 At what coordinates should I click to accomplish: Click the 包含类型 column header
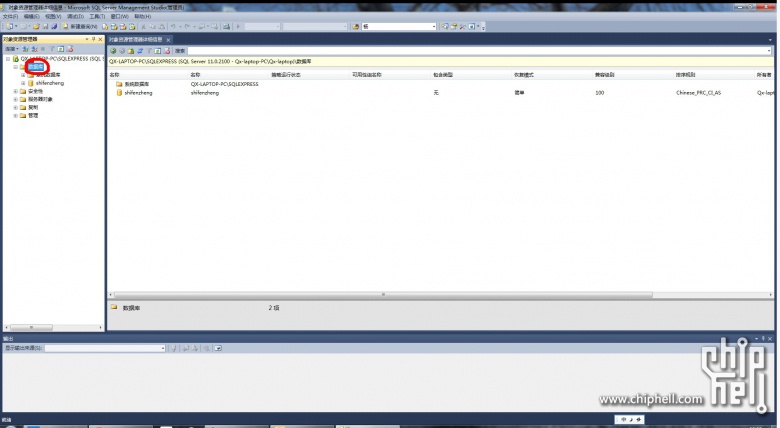(x=443, y=75)
